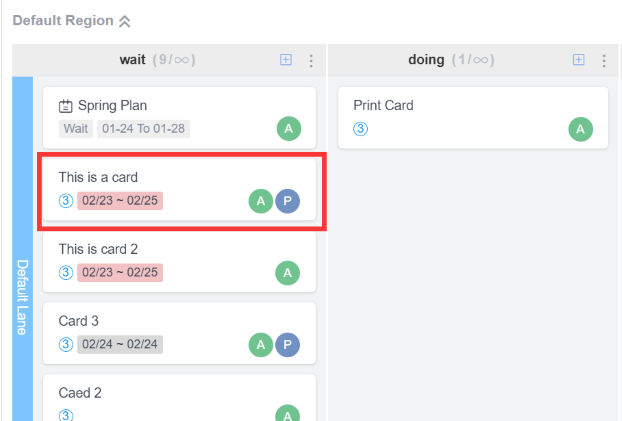Click add card icon in wait column
Viewport: 622px width, 421px height.
pyautogui.click(x=286, y=60)
